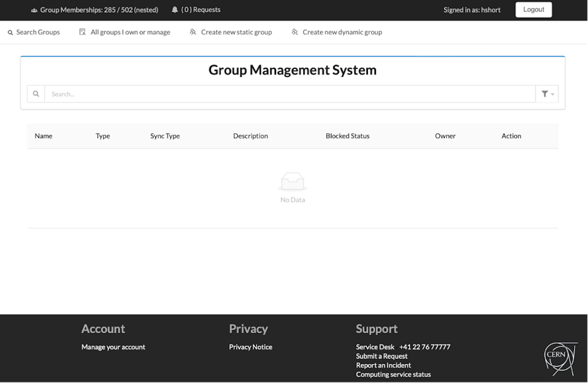Sort the table by Blocked Status
Viewport: 588px width, 383px height.
coord(347,136)
